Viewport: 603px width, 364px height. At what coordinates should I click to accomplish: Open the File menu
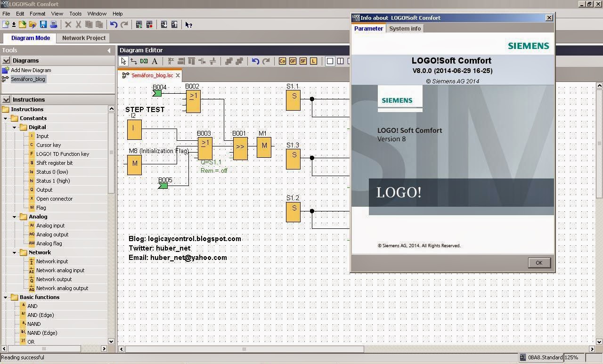[6, 14]
